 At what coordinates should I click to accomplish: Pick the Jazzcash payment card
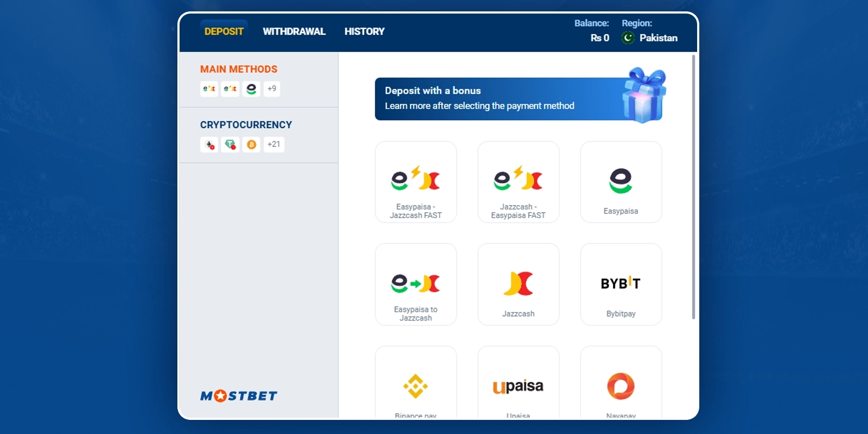coord(518,284)
